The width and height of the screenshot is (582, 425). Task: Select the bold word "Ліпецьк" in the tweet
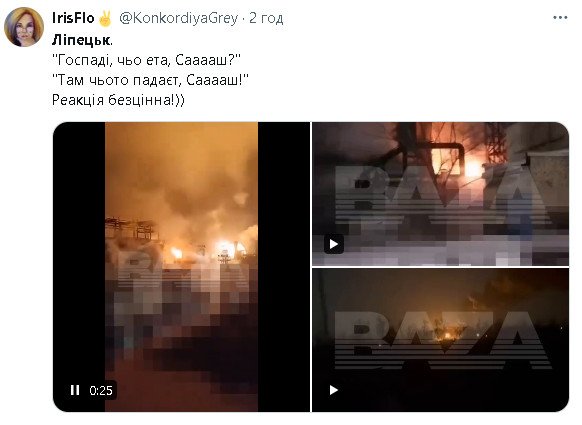click(x=81, y=40)
